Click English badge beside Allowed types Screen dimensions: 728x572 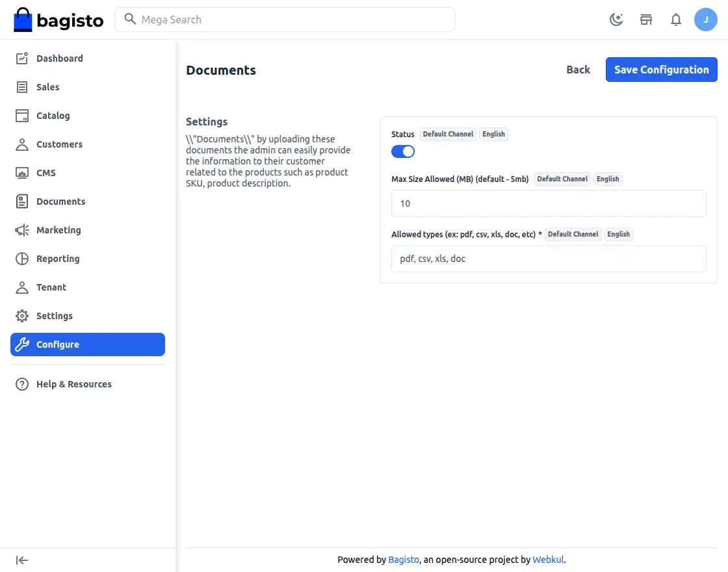pyautogui.click(x=618, y=235)
